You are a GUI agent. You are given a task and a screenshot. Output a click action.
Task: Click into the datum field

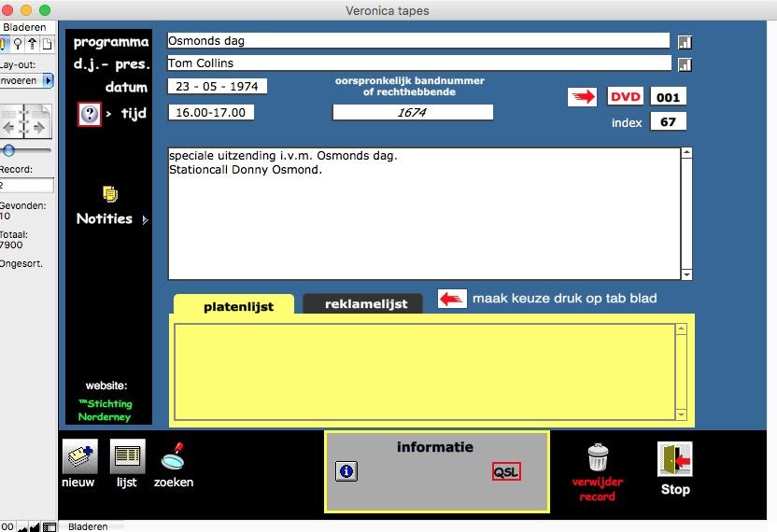(218, 87)
